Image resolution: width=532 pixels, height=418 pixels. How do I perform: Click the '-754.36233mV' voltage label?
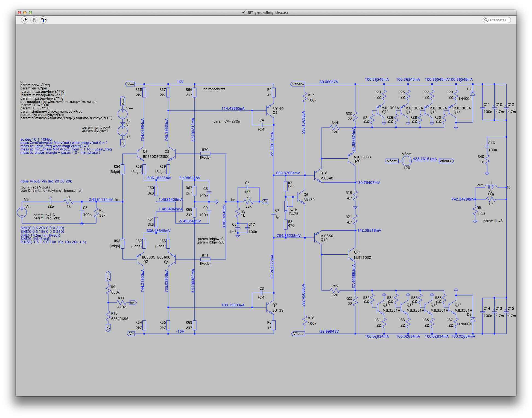pyautogui.click(x=288, y=236)
